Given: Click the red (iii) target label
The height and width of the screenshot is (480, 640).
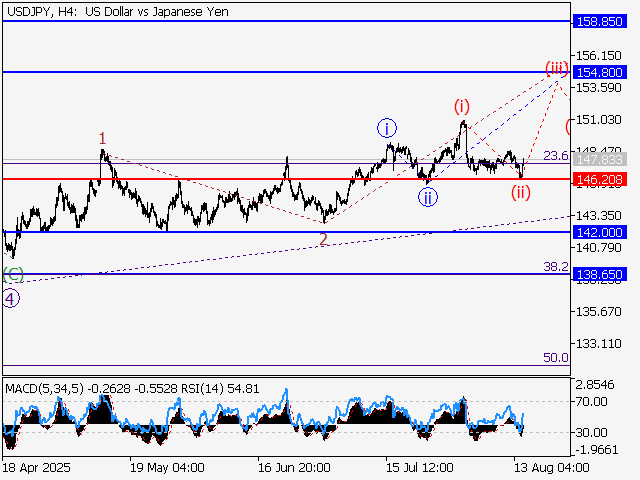Looking at the screenshot, I should point(556,69).
